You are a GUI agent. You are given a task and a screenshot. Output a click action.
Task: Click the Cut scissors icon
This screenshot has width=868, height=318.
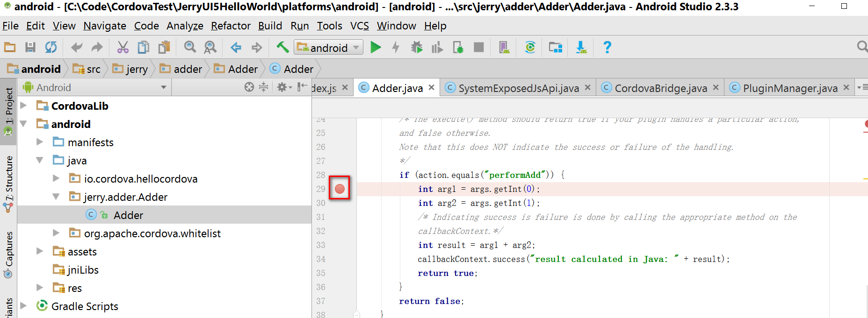tap(123, 47)
